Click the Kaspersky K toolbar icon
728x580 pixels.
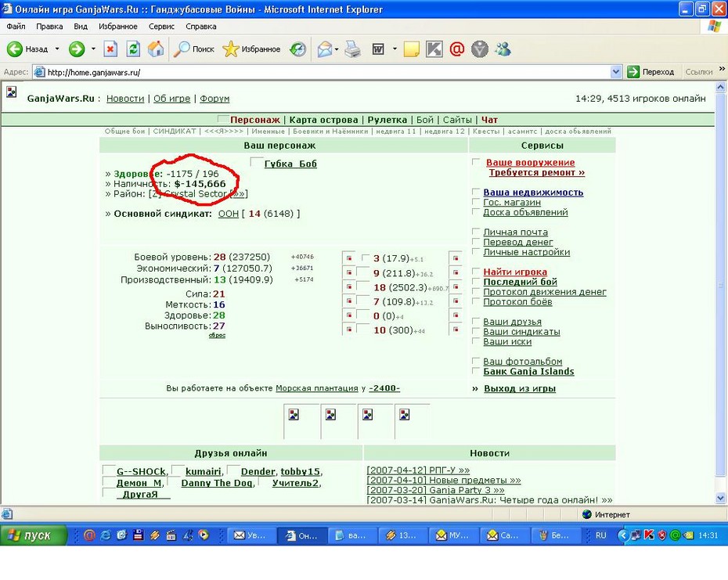click(434, 49)
